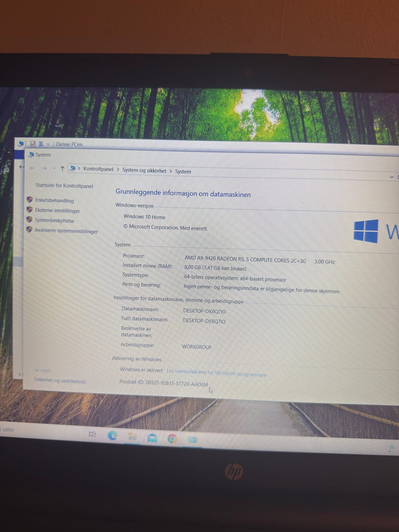Select Datamaskinnavn value DESKTOP-DK6Q7IO

[204, 311]
